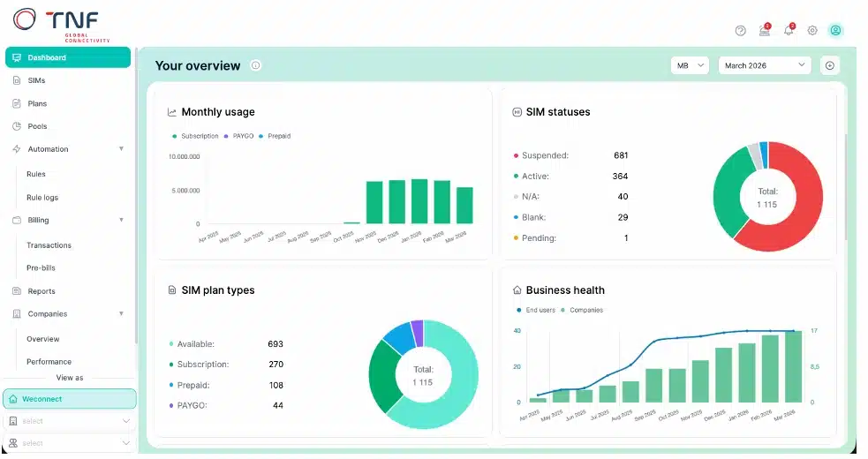Open the help question mark icon
This screenshot has height=459, width=868.
coord(740,31)
